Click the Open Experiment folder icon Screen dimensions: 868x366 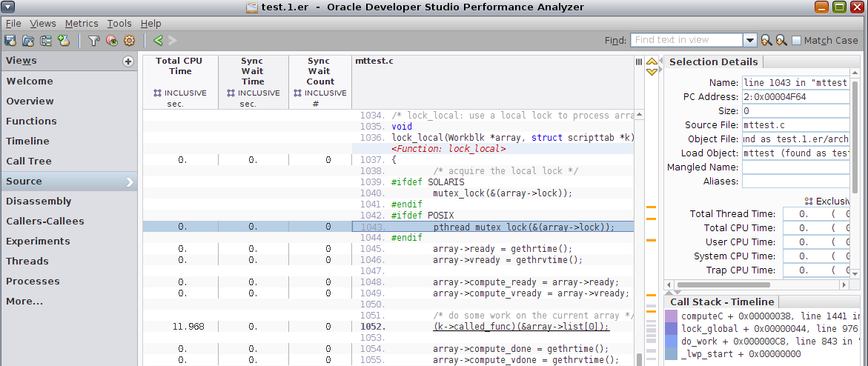[x=27, y=40]
